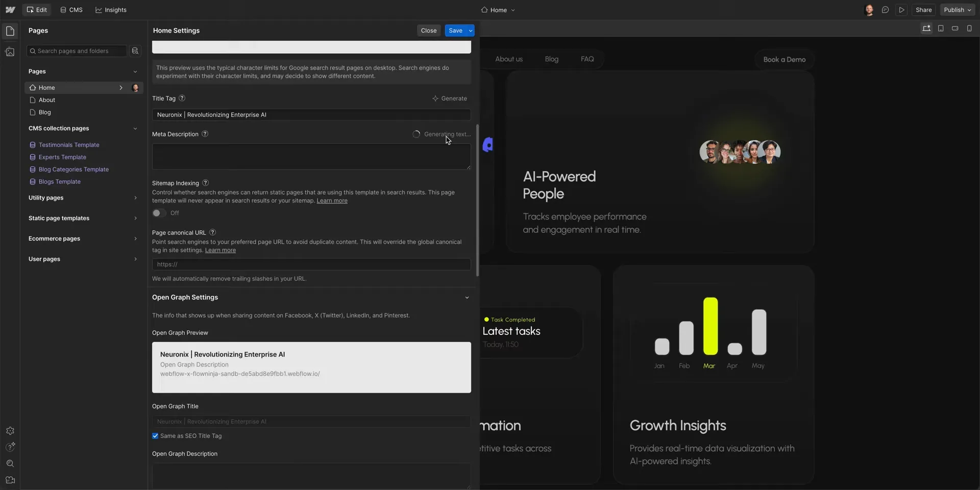Open the Save button dropdown arrow
Screen dimensions: 980x490
point(470,31)
